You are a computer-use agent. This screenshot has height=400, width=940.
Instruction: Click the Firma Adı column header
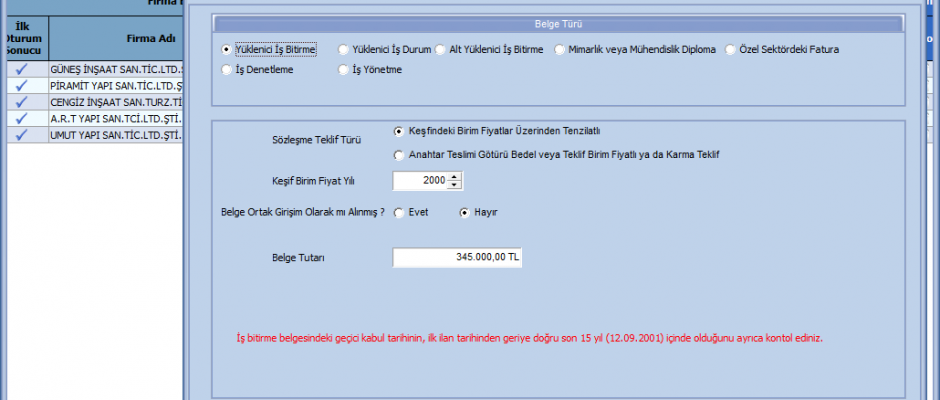(x=115, y=38)
